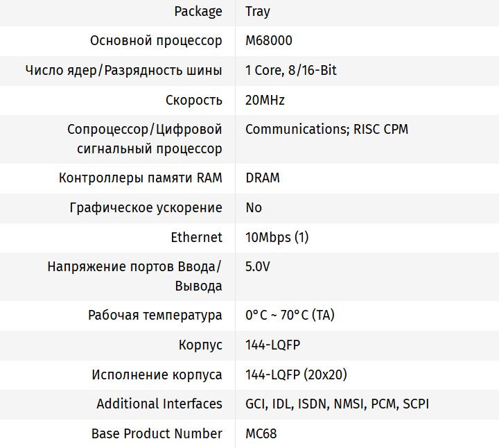Select the '1 Core, 8/16-Bit' value
Viewport: 499px width, 448px height.
click(291, 71)
